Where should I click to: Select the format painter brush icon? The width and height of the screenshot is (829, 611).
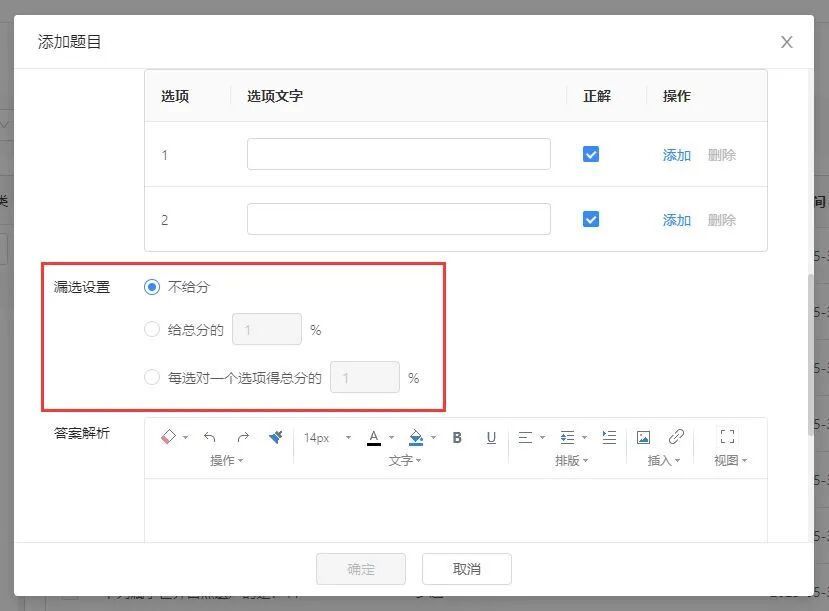click(x=276, y=437)
